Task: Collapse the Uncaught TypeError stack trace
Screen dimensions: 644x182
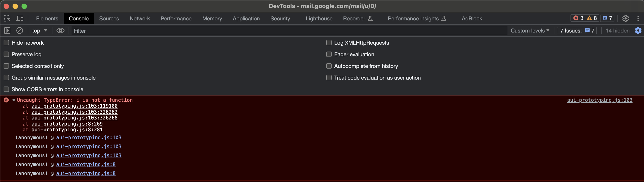Action: 14,100
